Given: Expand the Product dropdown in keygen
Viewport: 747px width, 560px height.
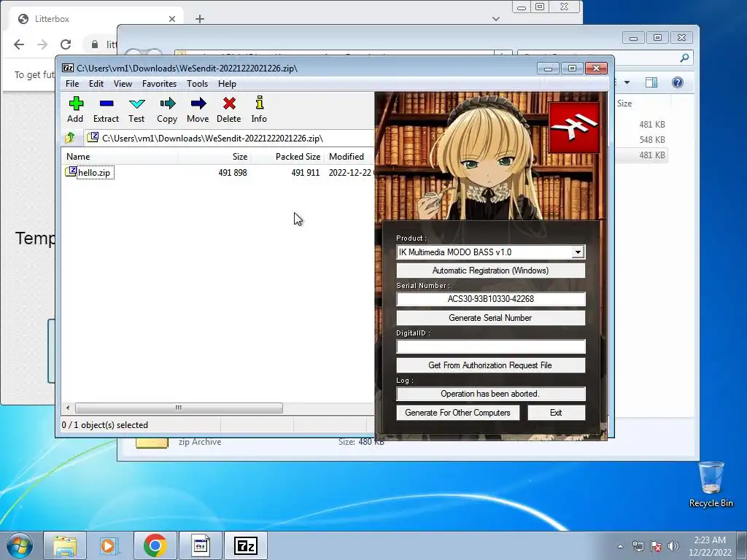Looking at the screenshot, I should (x=578, y=252).
